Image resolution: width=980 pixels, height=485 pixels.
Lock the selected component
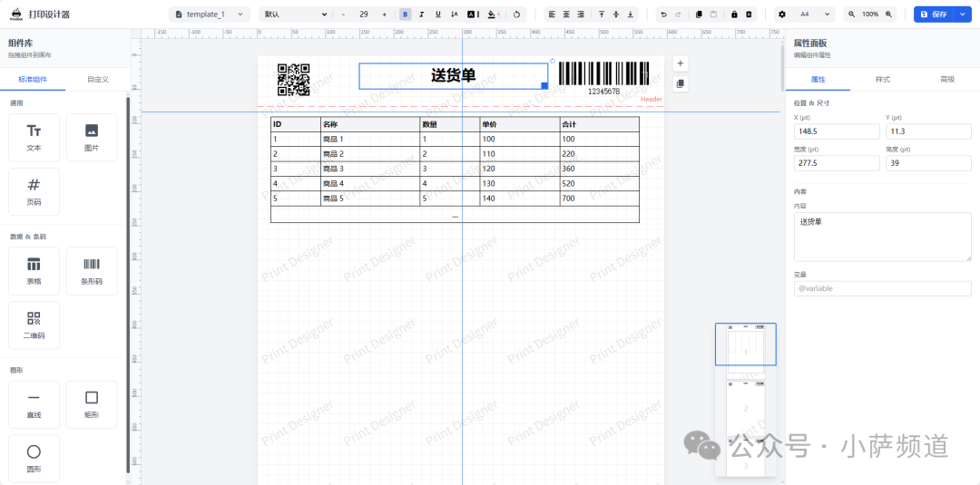click(734, 15)
